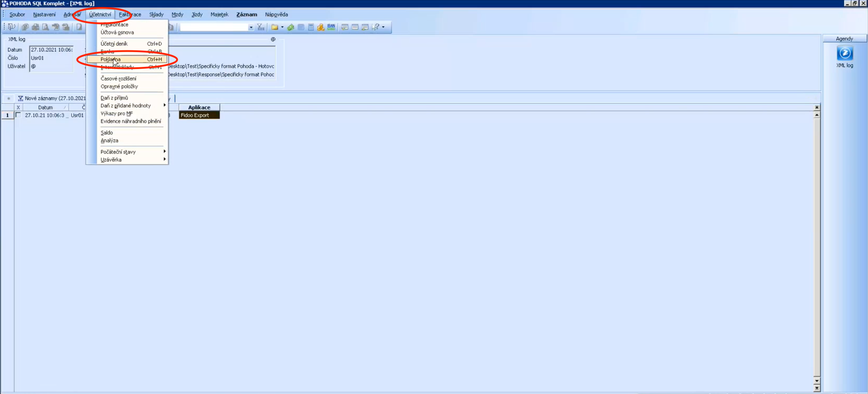Click the @ icon atop the form

click(x=273, y=39)
